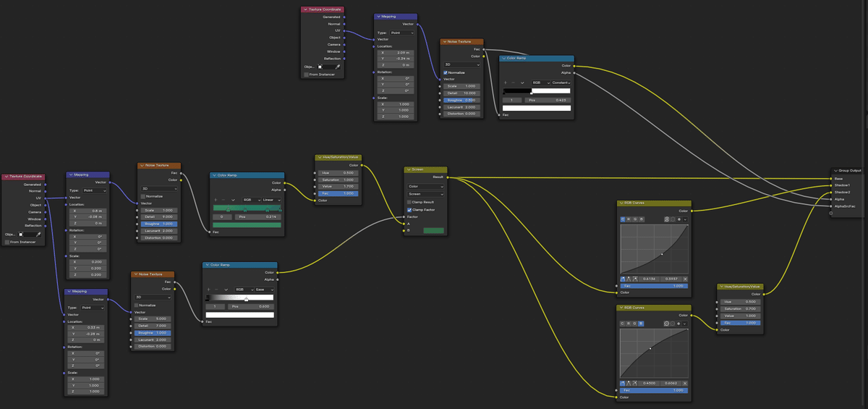Edit the Scale 5.000 field on the Noise Texture
The image size is (868, 409).
pyautogui.click(x=152, y=319)
